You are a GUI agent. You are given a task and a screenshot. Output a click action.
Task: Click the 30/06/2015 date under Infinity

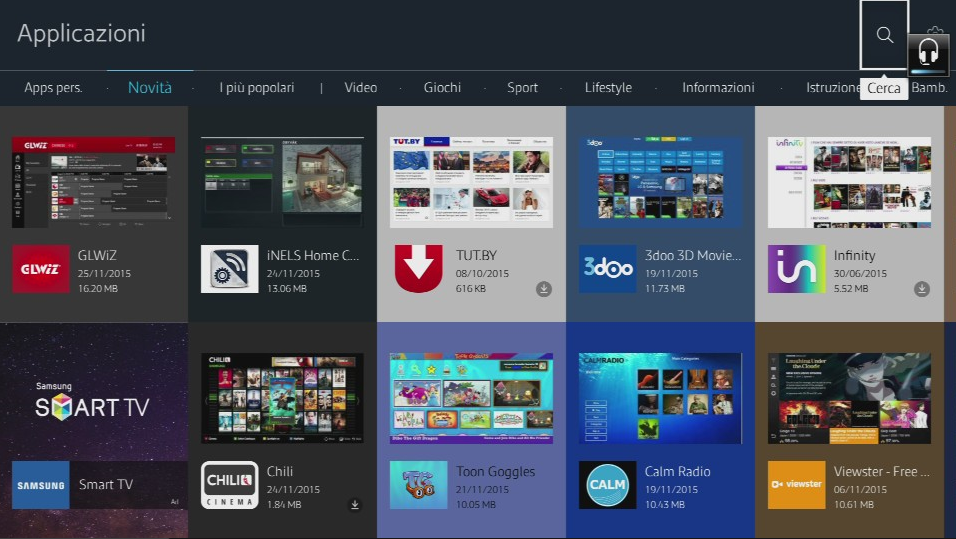[x=860, y=273]
